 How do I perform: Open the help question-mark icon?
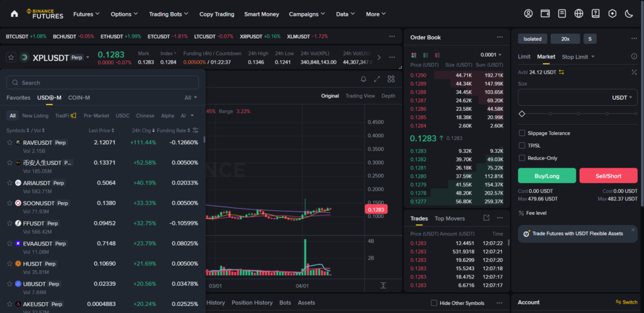click(596, 14)
